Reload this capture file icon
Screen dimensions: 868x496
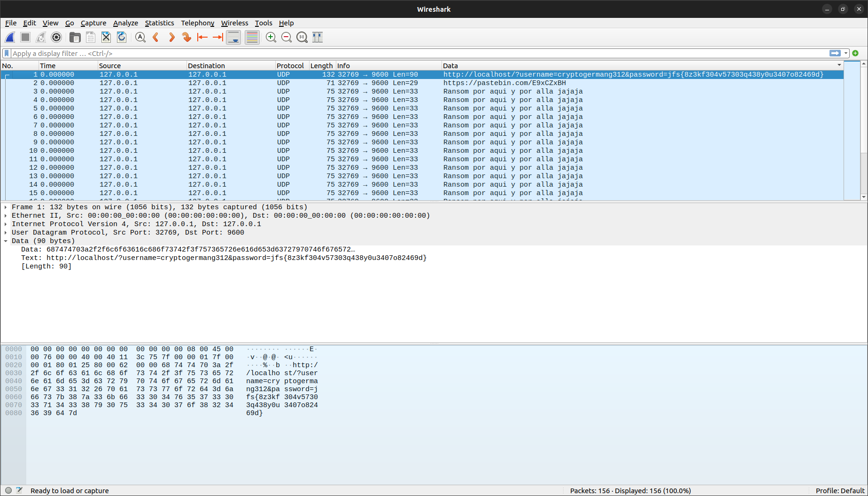pos(122,37)
